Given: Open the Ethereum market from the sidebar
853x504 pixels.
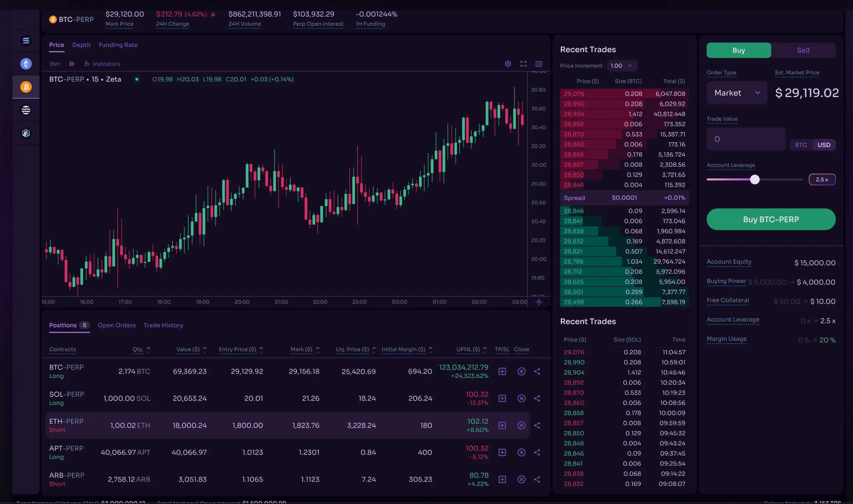Looking at the screenshot, I should coord(26,64).
